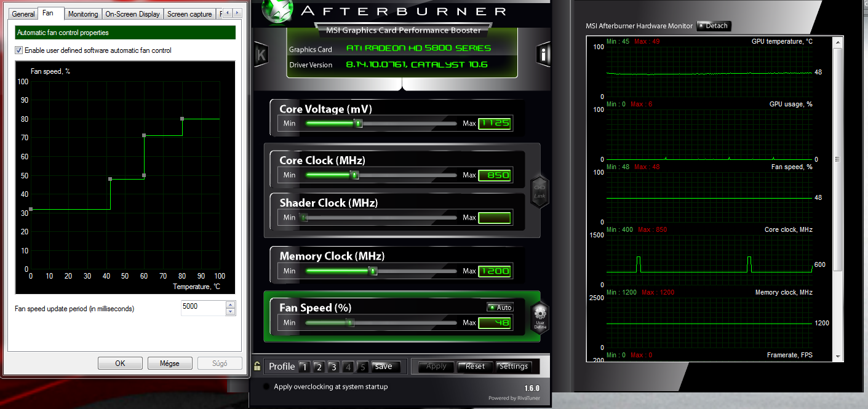
Task: Click the Fan Speed value box 48
Action: coord(495,322)
